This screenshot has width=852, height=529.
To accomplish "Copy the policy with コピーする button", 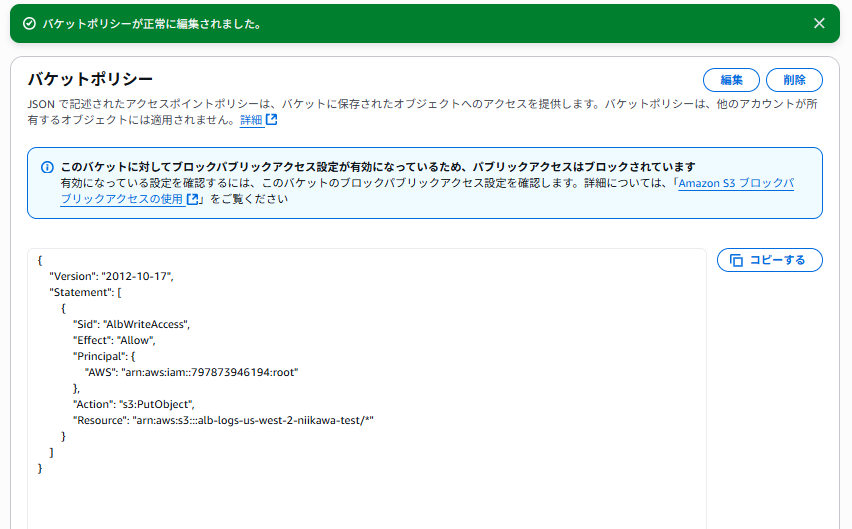I will point(769,260).
